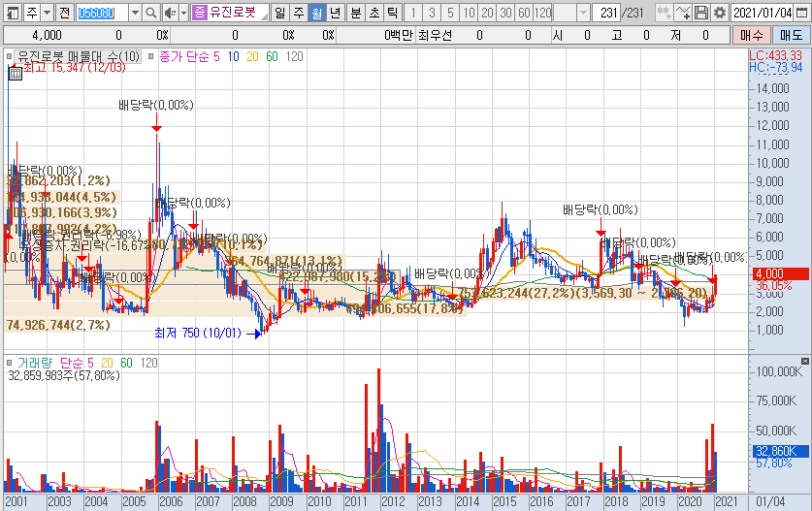Click the grid table icon on chart
This screenshot has height=511, width=812.
coord(16,74)
